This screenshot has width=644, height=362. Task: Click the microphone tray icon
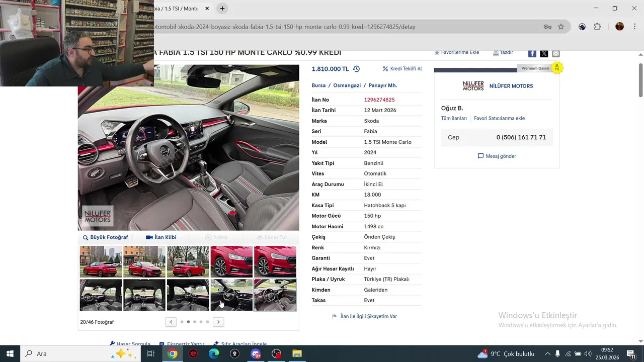click(557, 353)
